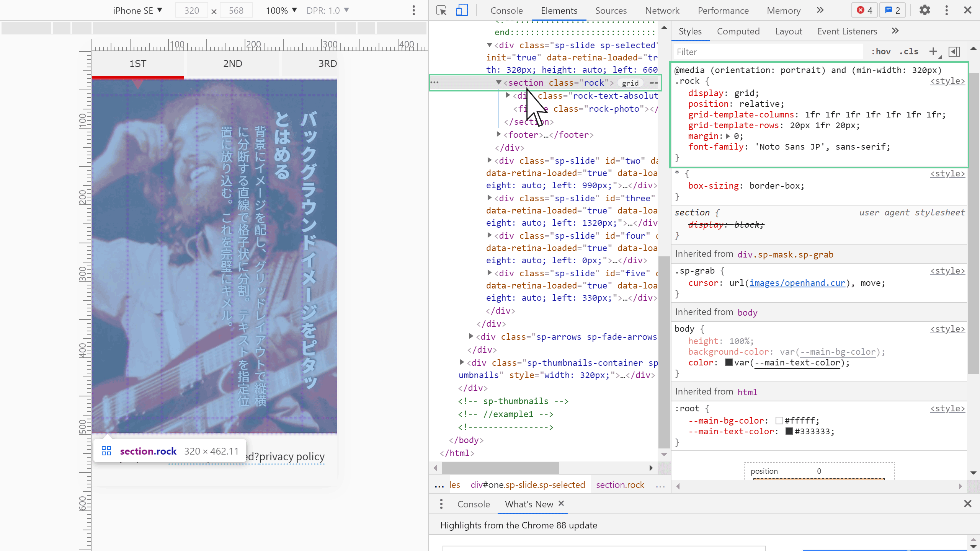Screen dimensions: 980x551
Task: Toggle .cls element classes button
Action: pyautogui.click(x=909, y=51)
